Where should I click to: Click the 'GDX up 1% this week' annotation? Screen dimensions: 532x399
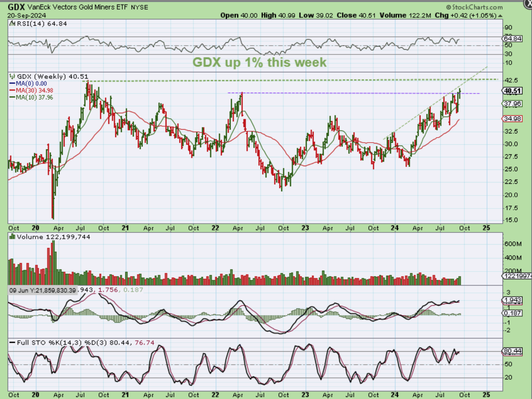(x=260, y=63)
